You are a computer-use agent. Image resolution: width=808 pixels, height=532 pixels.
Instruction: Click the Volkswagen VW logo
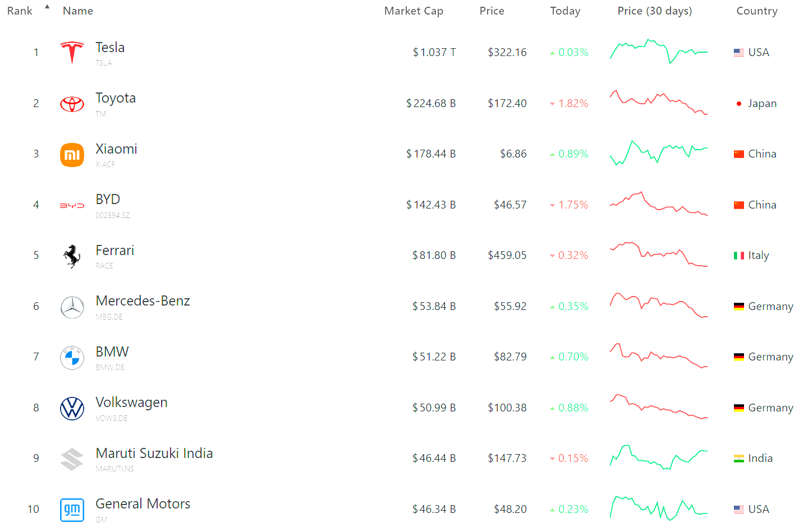(x=72, y=409)
